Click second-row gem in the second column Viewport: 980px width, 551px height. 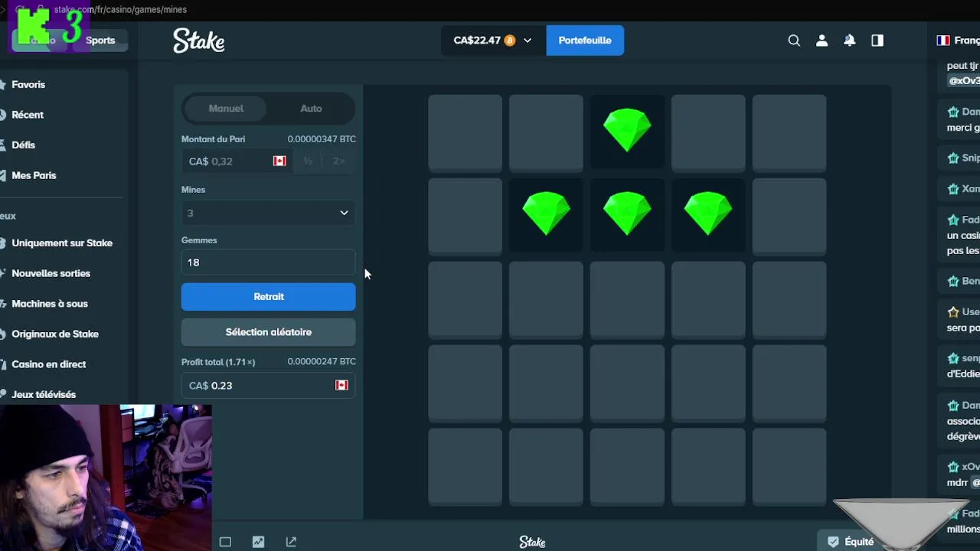[x=546, y=214]
